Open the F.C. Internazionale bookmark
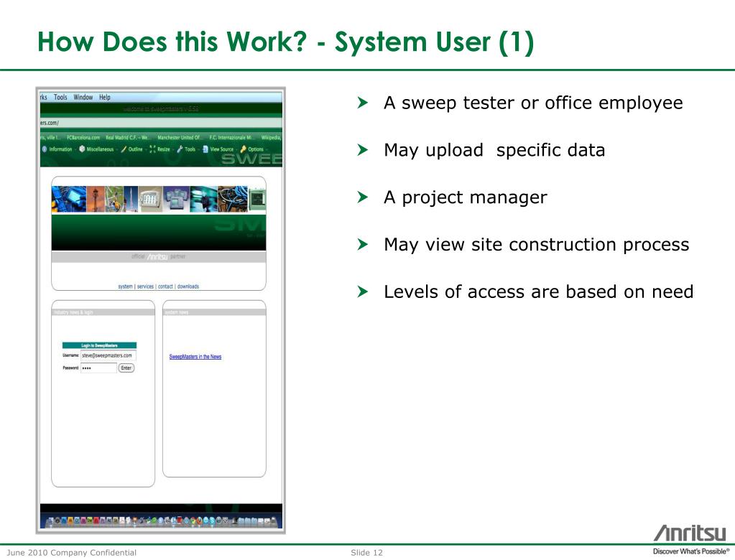This screenshot has width=735, height=560. (x=232, y=138)
